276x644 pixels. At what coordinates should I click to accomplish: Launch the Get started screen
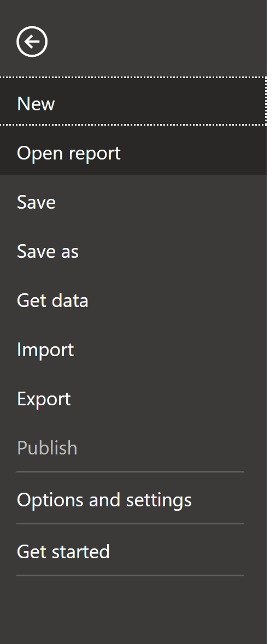coord(133,551)
